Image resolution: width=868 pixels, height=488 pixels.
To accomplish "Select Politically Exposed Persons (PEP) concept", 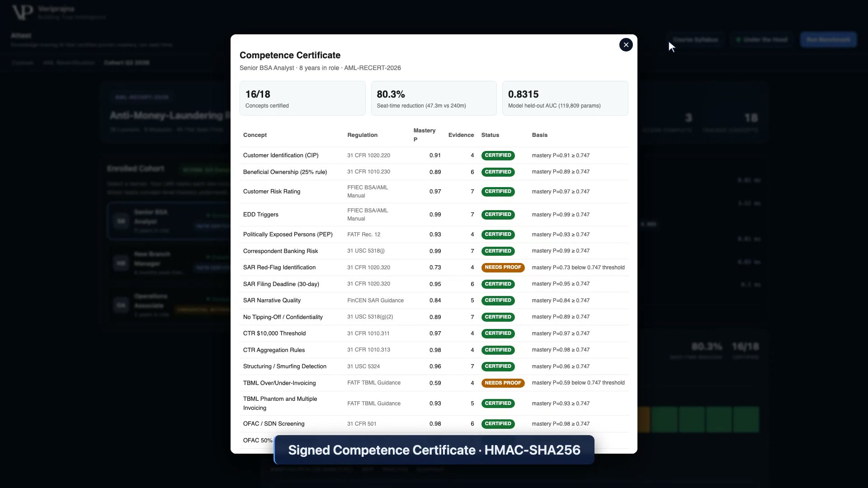I will pos(288,235).
